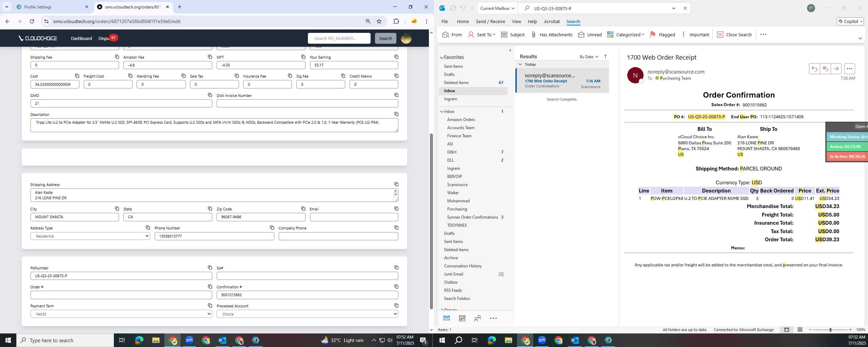Filter search results by Important
Viewport: 868px width, 347px height.
[695, 35]
